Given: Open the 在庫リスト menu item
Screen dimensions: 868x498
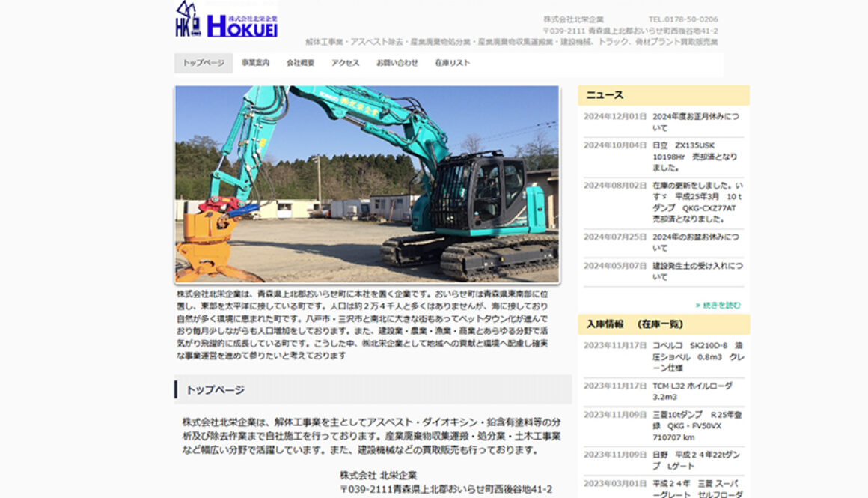Looking at the screenshot, I should (x=452, y=63).
